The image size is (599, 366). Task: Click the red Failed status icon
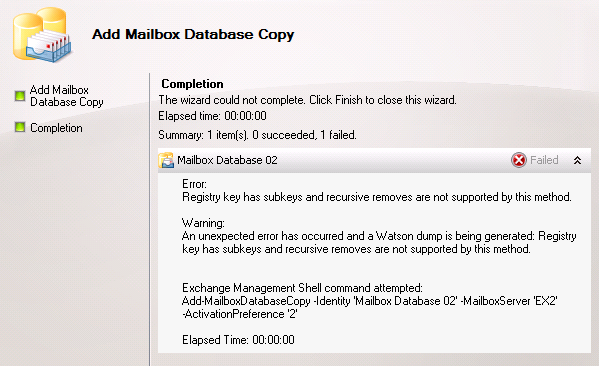coord(519,160)
